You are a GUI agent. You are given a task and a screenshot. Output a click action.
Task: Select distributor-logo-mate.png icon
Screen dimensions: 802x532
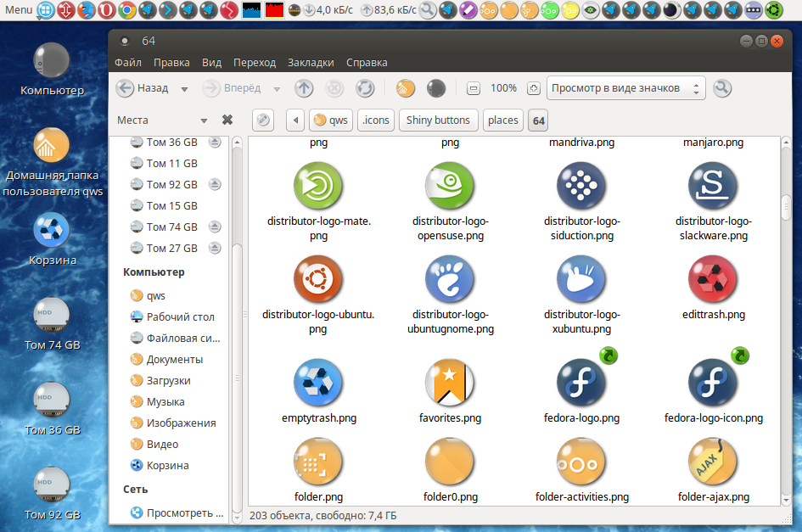coord(318,186)
